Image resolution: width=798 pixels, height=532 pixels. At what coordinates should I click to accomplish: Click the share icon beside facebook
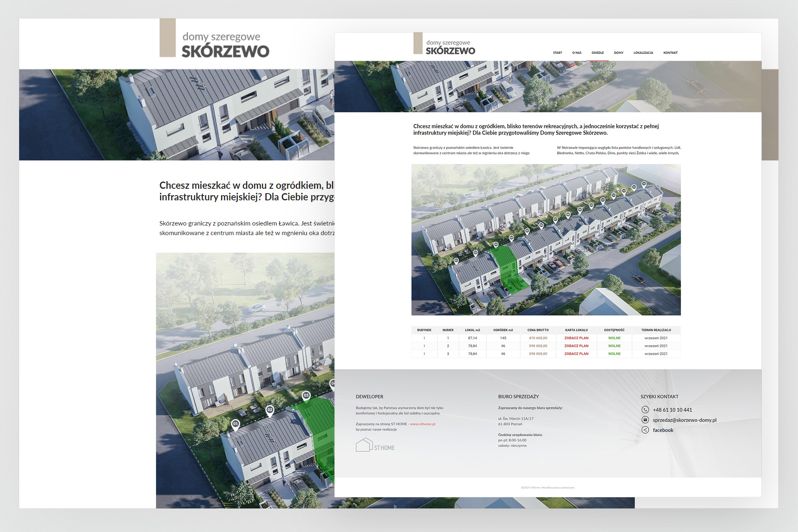click(x=645, y=430)
